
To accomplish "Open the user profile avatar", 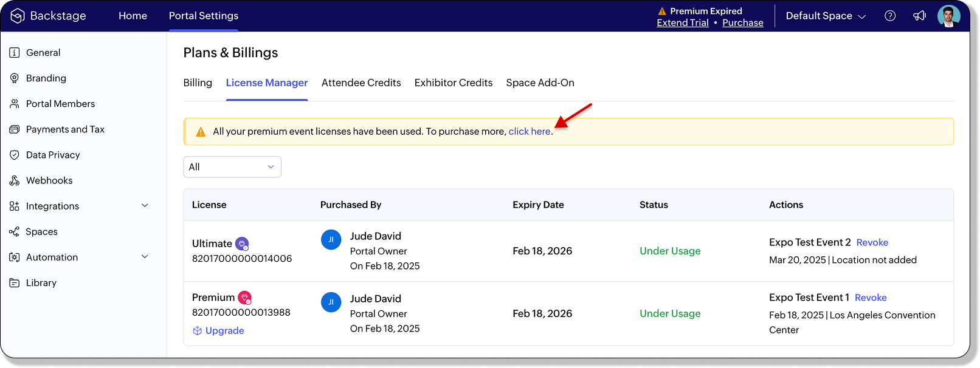I will [948, 16].
